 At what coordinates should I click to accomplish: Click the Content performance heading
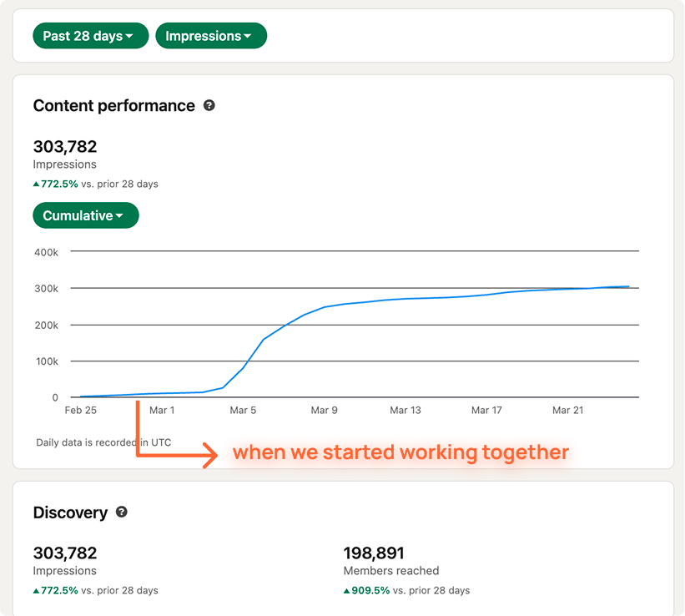(x=114, y=106)
